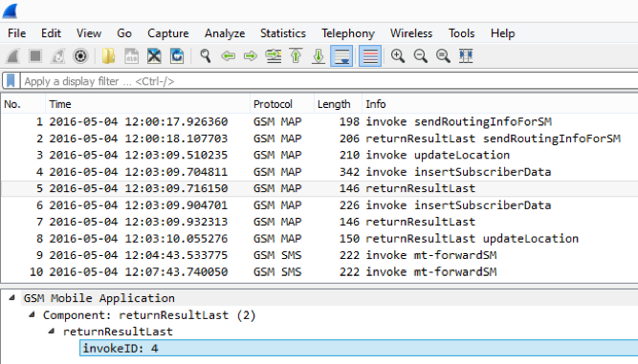Click the reload capture file icon
The image size is (638, 364).
click(x=177, y=56)
